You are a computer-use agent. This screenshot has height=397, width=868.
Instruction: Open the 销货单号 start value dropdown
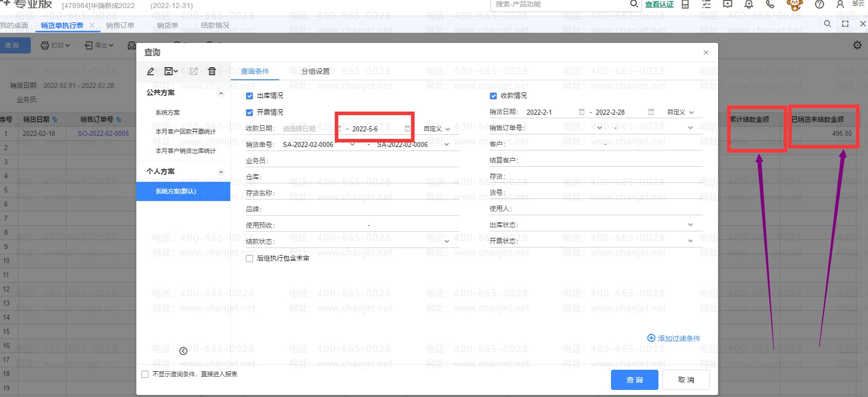pyautogui.click(x=352, y=144)
